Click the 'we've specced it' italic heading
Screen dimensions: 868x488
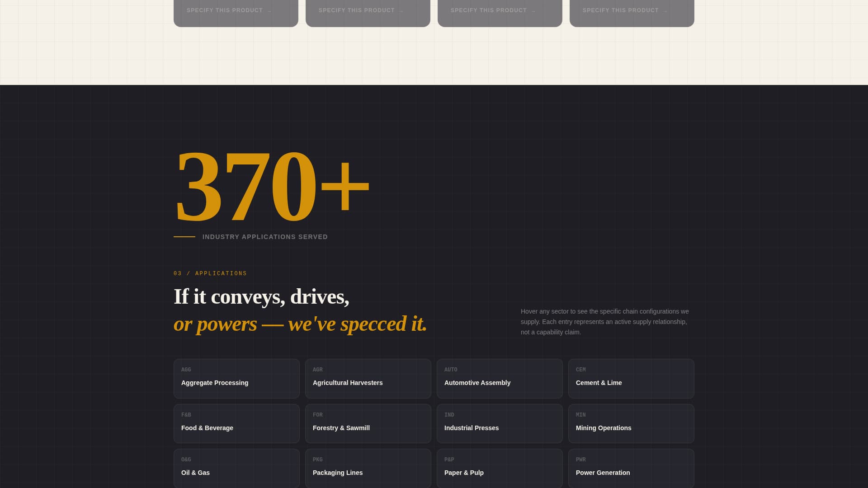(x=300, y=324)
